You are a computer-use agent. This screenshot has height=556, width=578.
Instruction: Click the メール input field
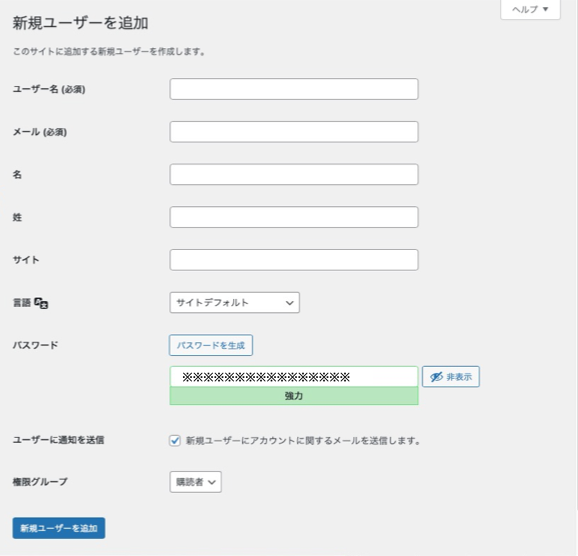tap(294, 132)
